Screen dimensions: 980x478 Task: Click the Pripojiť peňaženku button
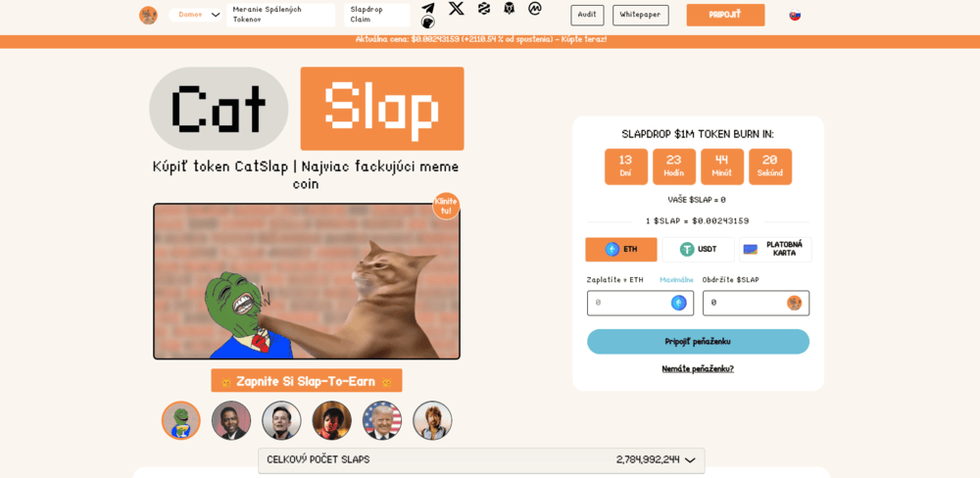click(698, 342)
